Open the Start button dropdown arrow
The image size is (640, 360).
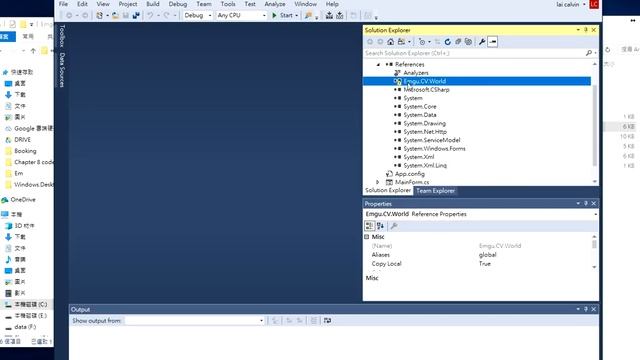pos(296,16)
